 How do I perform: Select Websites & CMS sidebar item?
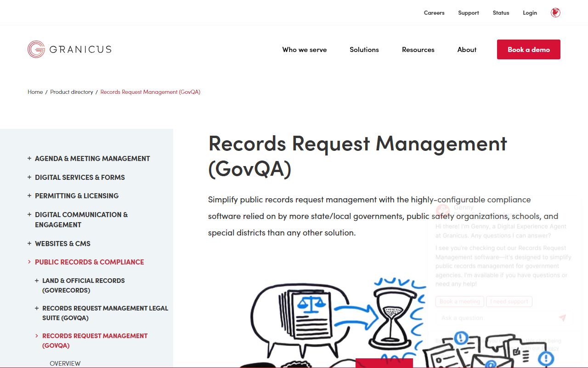pyautogui.click(x=62, y=243)
